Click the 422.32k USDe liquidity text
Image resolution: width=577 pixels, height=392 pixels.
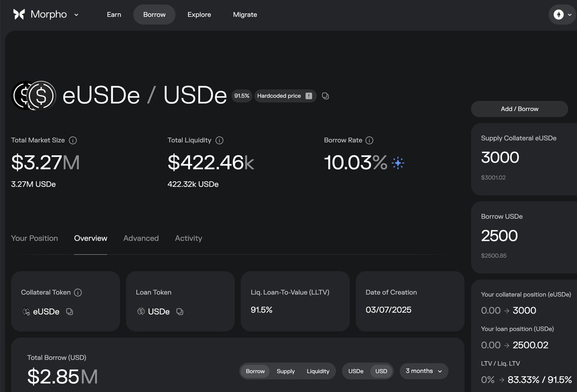pyautogui.click(x=193, y=184)
